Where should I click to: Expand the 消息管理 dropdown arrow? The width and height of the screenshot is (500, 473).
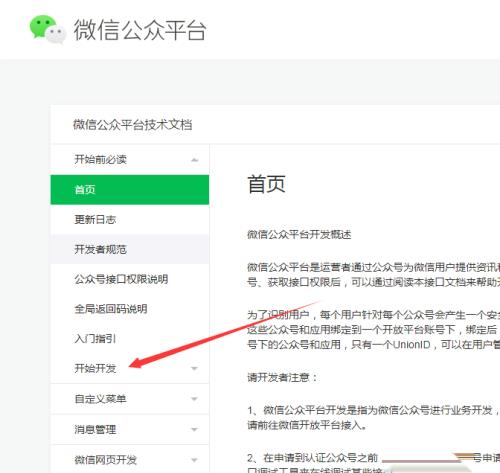195,429
